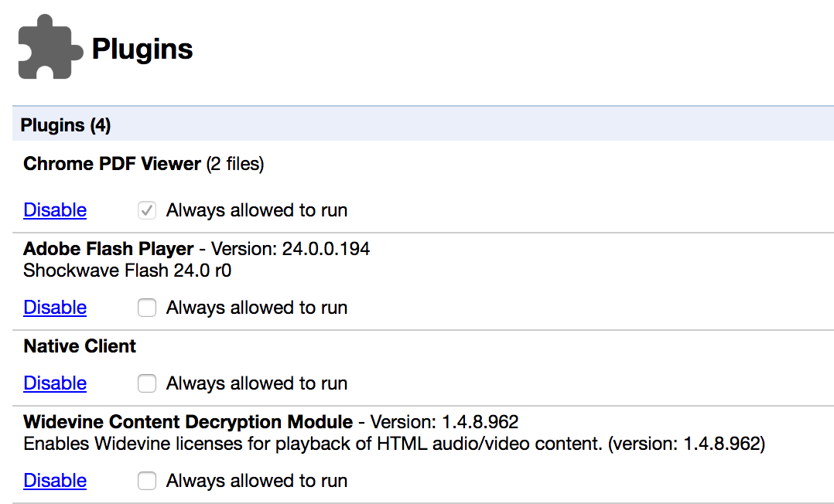Click the large Plugins page heading
The image size is (834, 504).
[142, 49]
